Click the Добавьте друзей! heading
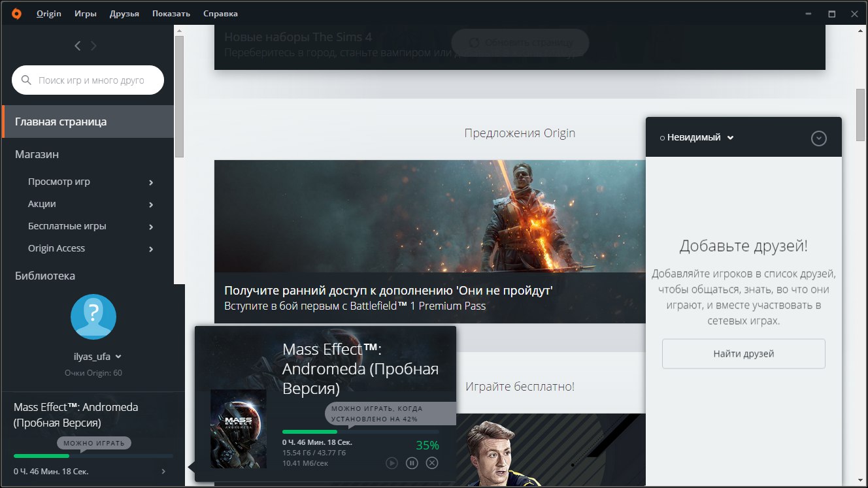Image resolution: width=868 pixels, height=488 pixels. click(744, 246)
